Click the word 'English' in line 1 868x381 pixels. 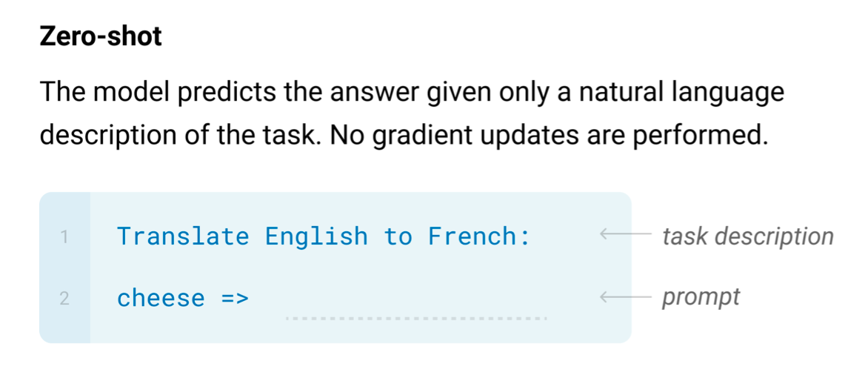click(317, 238)
